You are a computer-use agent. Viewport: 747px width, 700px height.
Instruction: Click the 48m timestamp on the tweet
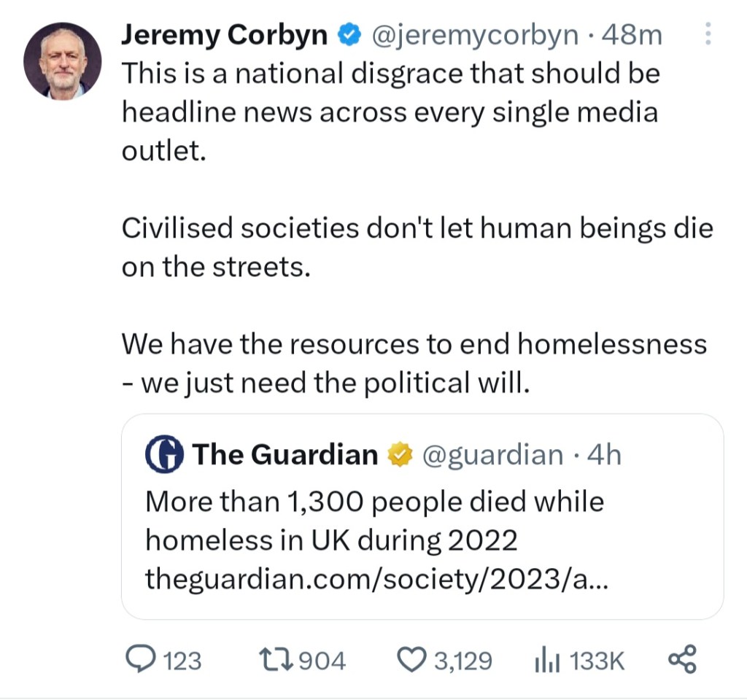(x=633, y=34)
